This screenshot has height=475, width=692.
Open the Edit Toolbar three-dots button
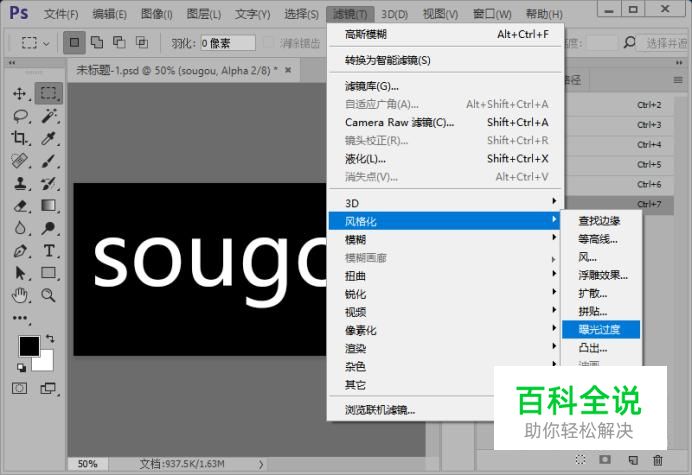pyautogui.click(x=20, y=318)
